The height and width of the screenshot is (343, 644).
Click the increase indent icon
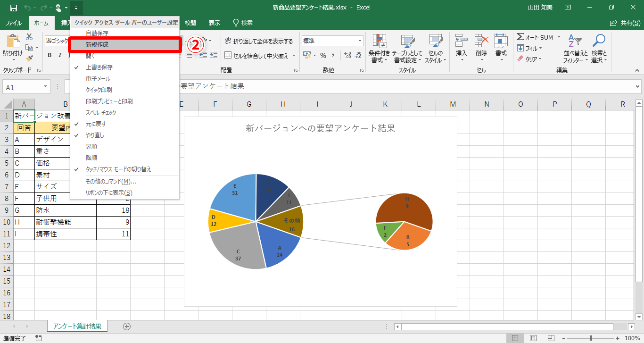(x=214, y=56)
